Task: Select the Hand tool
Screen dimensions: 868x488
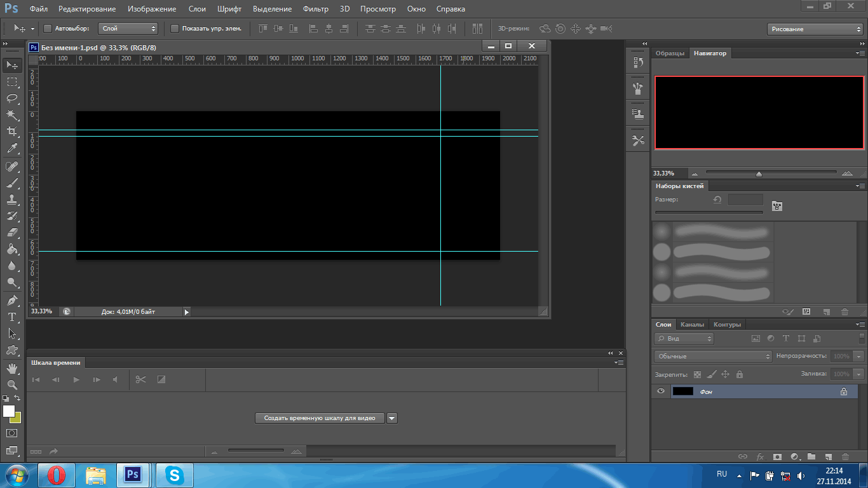Action: coord(12,369)
